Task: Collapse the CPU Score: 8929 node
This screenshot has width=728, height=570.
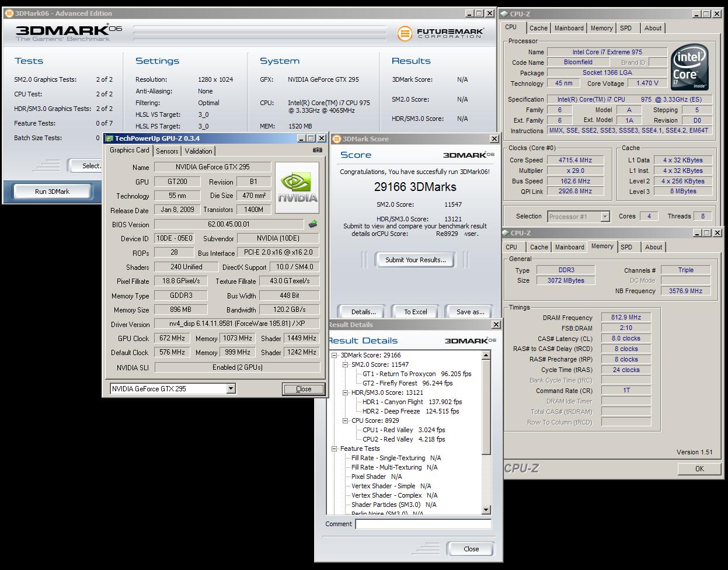Action: [345, 420]
